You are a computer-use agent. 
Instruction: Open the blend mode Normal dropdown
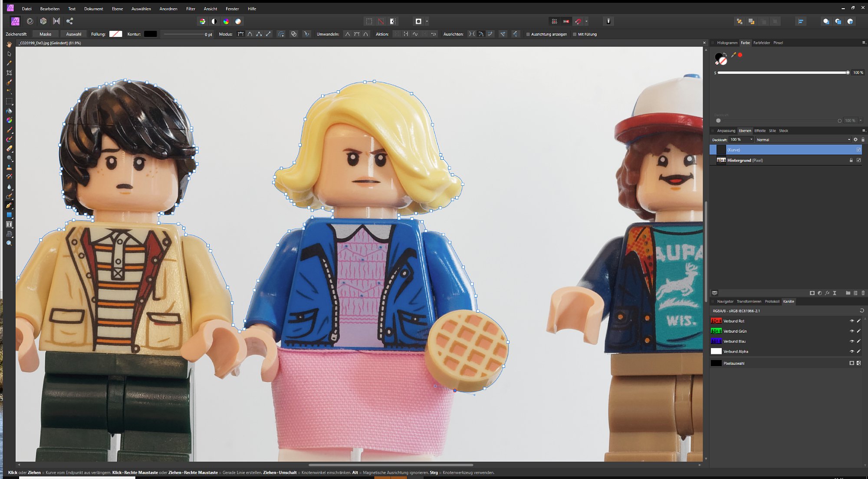point(803,140)
